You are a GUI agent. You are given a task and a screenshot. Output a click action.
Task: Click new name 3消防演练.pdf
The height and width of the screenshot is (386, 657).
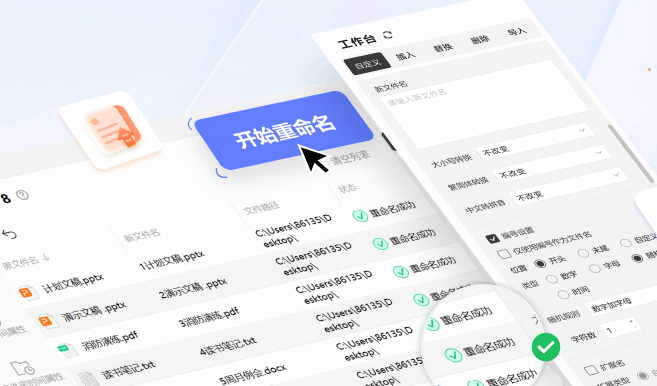(x=209, y=317)
